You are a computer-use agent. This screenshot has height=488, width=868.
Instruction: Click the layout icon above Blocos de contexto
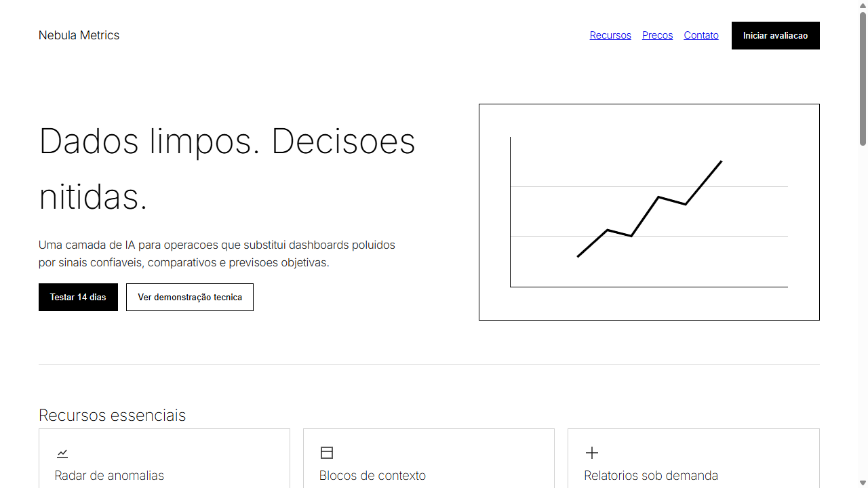point(327,453)
